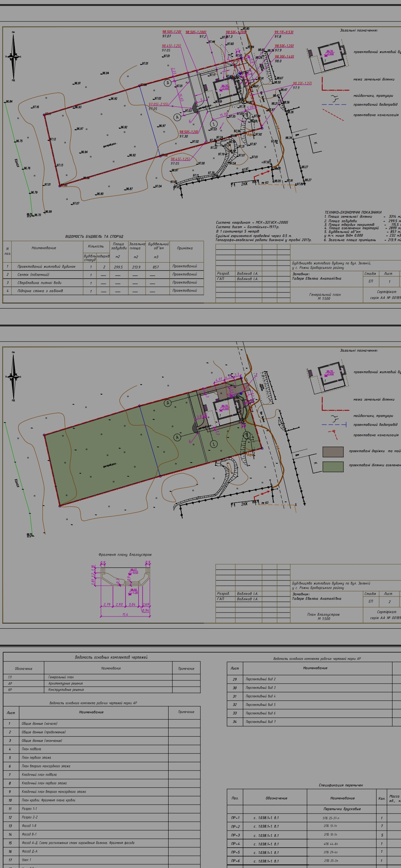Click the red dashed sewer line symbol in the general plan legend
The height and width of the screenshot is (868, 401).
click(x=333, y=115)
